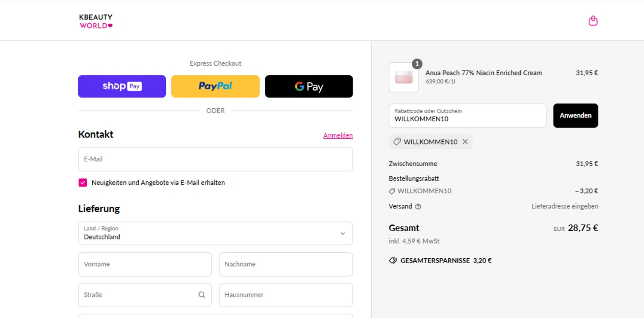This screenshot has width=644, height=318.
Task: Click the Lieferadresse eingeben shipping text
Action: coord(565,206)
